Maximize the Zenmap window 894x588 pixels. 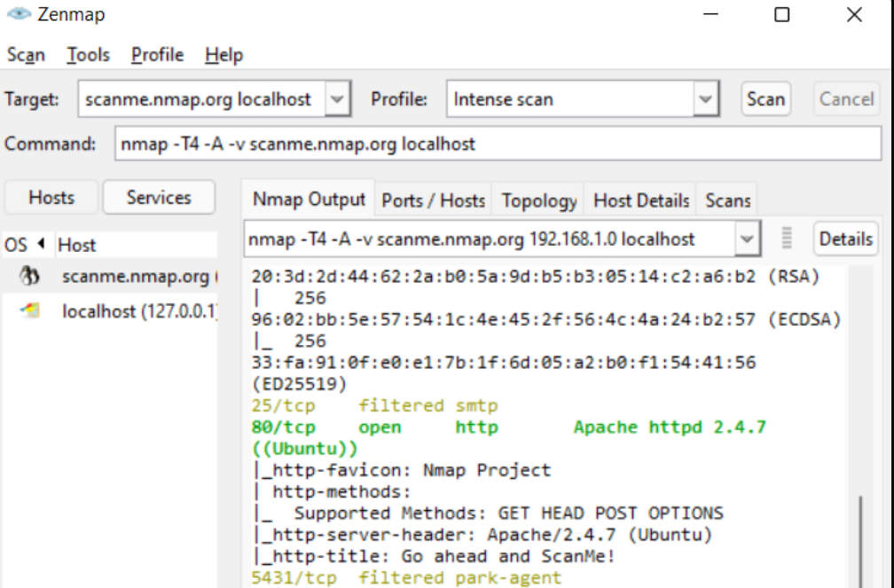tap(782, 14)
